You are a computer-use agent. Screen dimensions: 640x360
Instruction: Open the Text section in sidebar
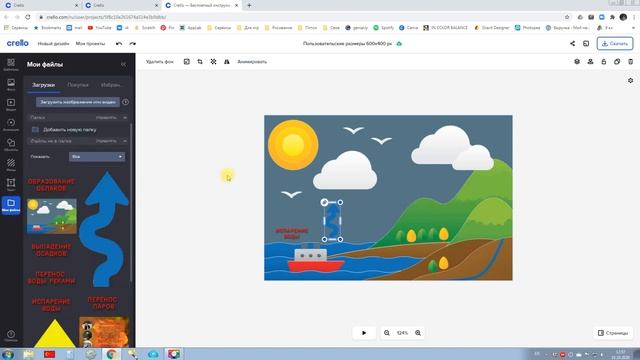pos(11,184)
